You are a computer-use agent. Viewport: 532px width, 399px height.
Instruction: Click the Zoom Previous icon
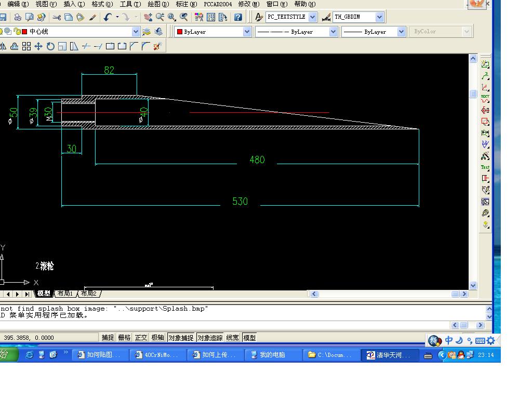183,17
